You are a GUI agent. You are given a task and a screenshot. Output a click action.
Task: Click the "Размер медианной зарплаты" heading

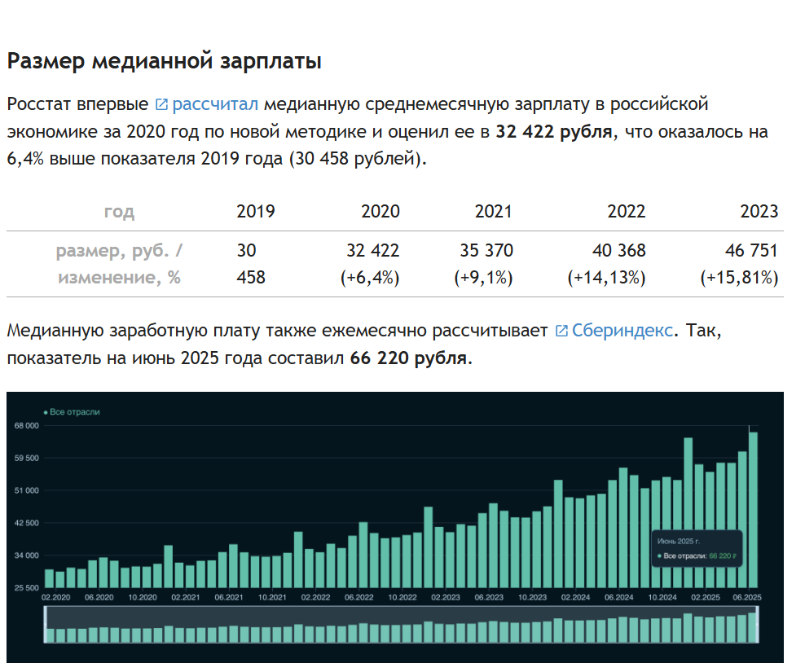pos(164,61)
